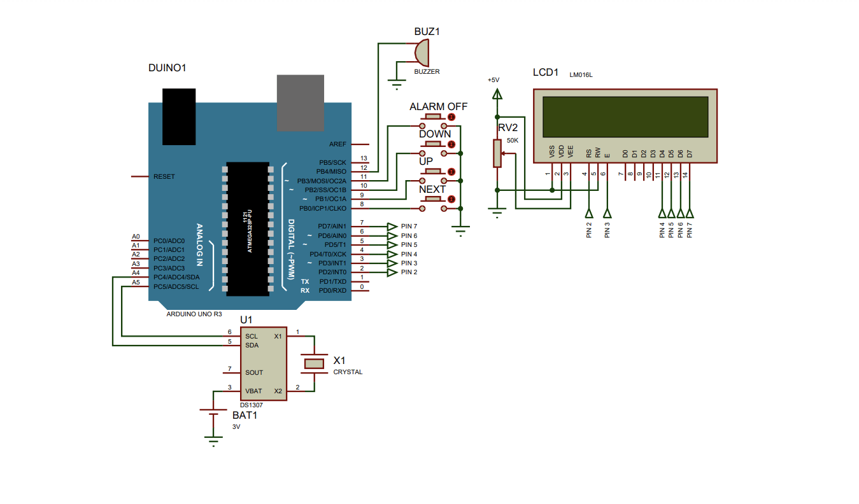Click the PC5/ADC5/SCL pin label
859x504 pixels.
click(176, 286)
